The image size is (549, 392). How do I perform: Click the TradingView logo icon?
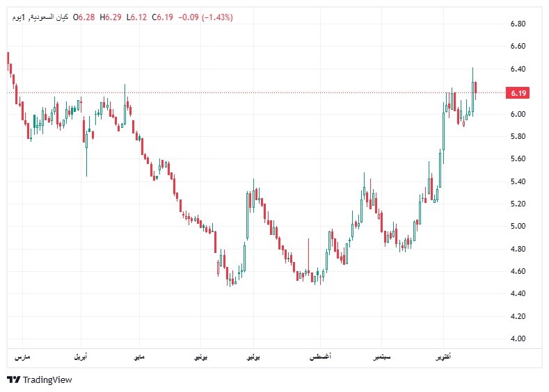tap(13, 379)
